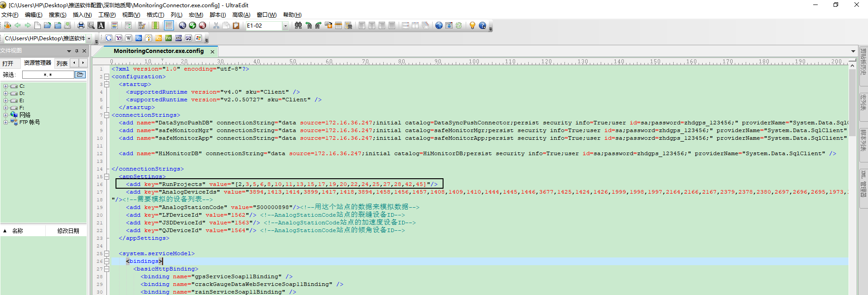Open Print Preview with the magnifier icon
868x295 pixels.
pyautogui.click(x=91, y=26)
